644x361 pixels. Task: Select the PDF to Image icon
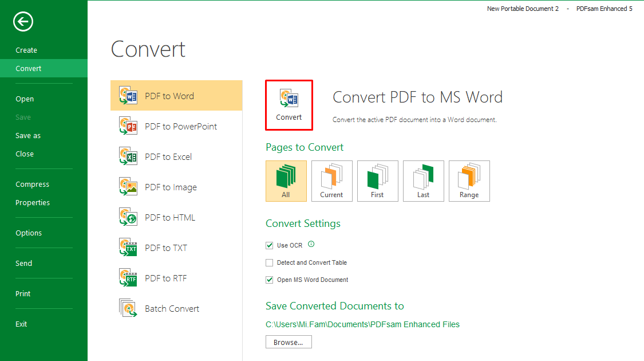coord(128,187)
